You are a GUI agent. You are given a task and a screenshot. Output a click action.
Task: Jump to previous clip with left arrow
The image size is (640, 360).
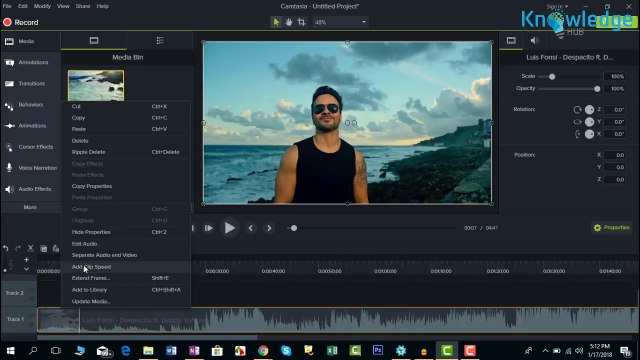(251, 228)
